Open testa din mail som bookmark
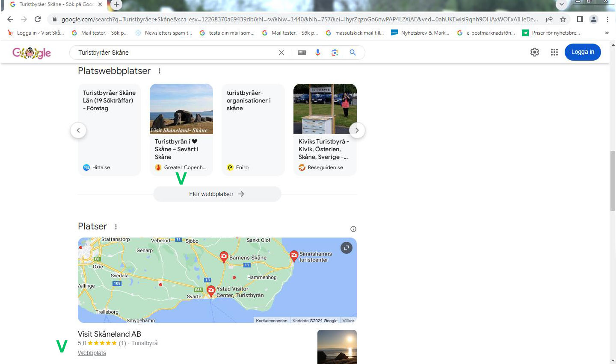Screen dimensions: 616x364 [x=227, y=33]
